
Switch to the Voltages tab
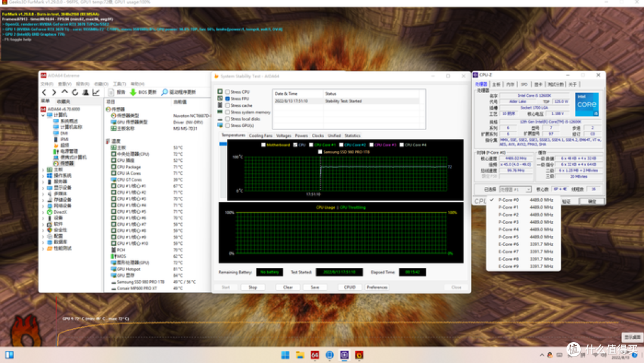283,136
